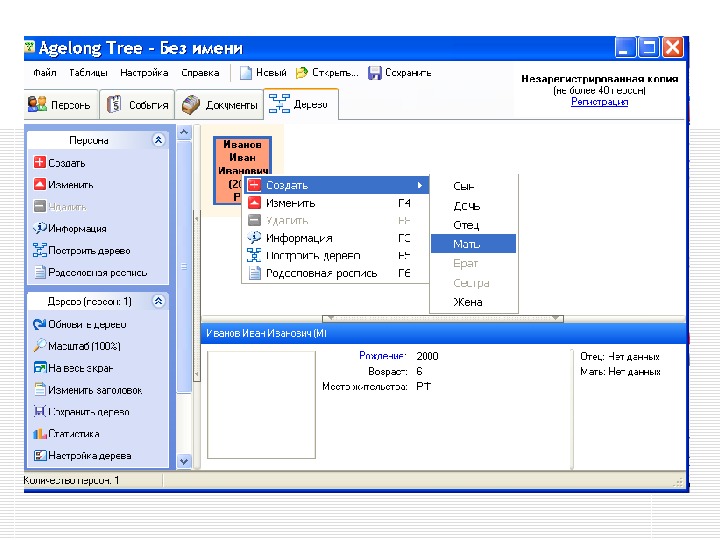Click the Рождение link label
This screenshot has height=540, width=720.
[x=382, y=355]
